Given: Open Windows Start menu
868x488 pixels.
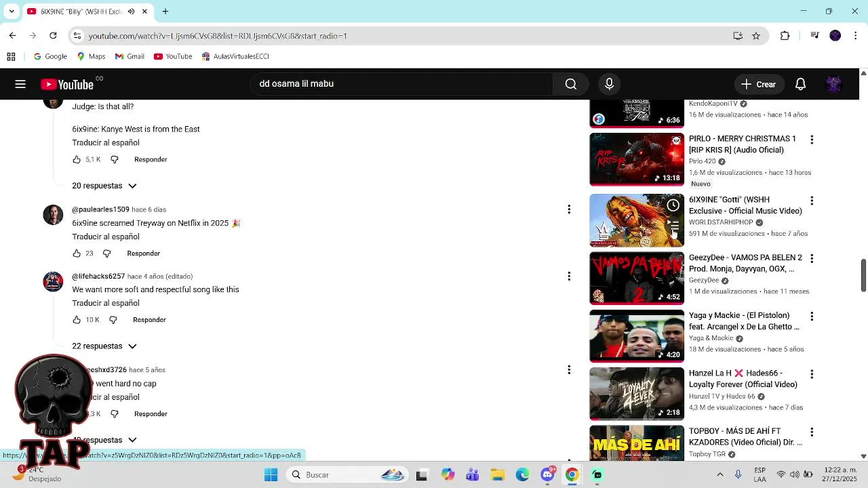Looking at the screenshot, I should coord(271,474).
